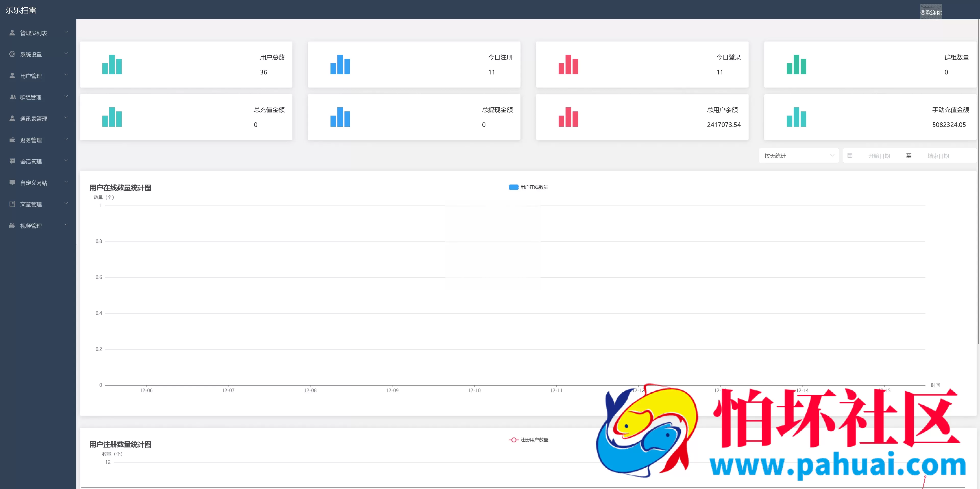The height and width of the screenshot is (489, 980).
Task: Click the red chart icon in 今日登录 card
Action: [568, 64]
